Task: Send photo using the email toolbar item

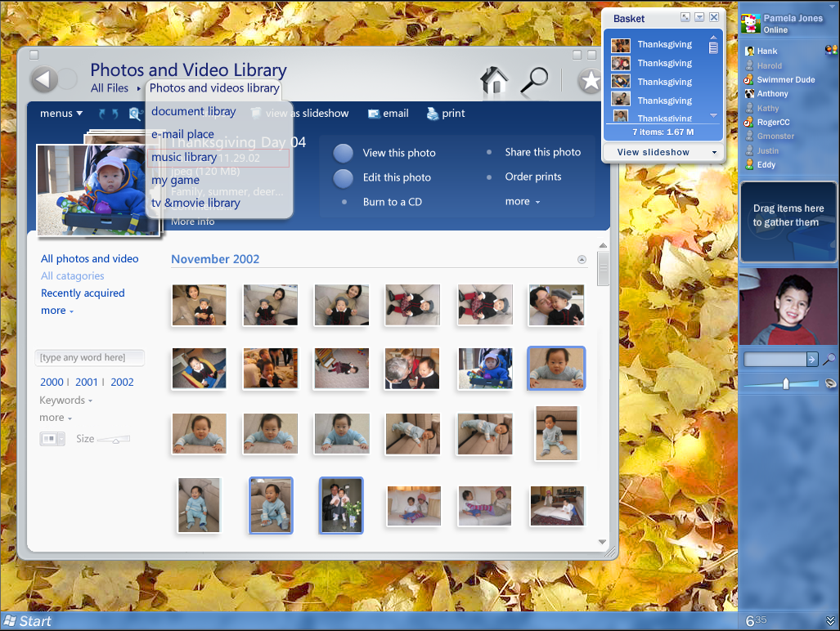Action: pos(388,114)
